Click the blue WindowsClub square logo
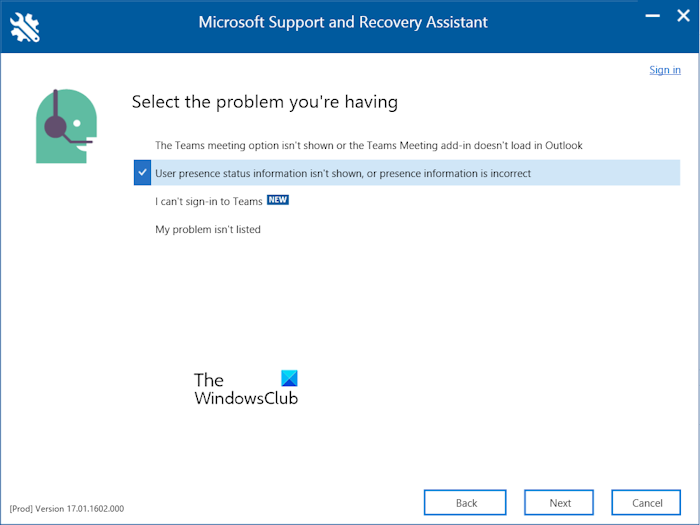The width and height of the screenshot is (700, 525). coord(289,379)
